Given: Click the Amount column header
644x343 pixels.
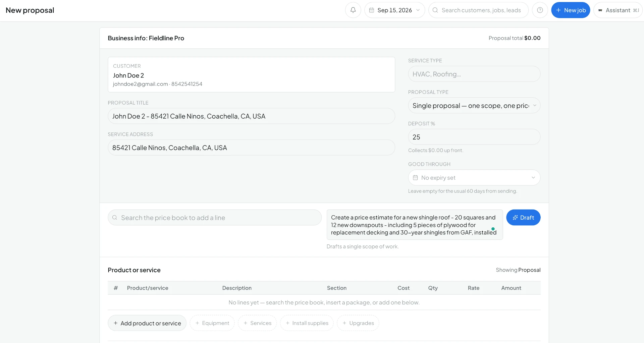Looking at the screenshot, I should click(511, 288).
